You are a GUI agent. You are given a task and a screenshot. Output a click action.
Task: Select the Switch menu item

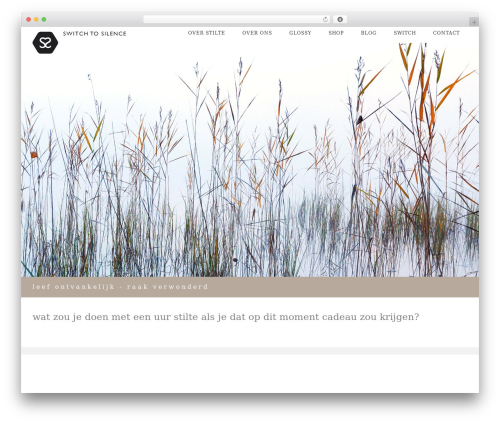[x=405, y=33]
